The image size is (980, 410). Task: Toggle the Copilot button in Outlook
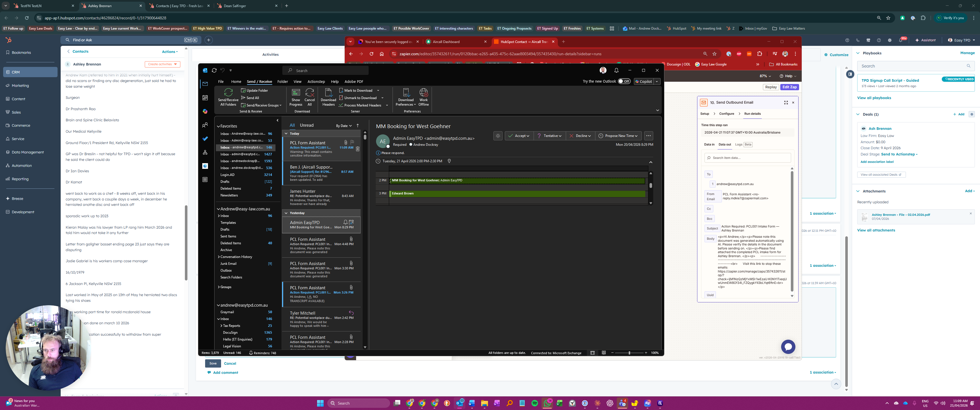pyautogui.click(x=643, y=81)
